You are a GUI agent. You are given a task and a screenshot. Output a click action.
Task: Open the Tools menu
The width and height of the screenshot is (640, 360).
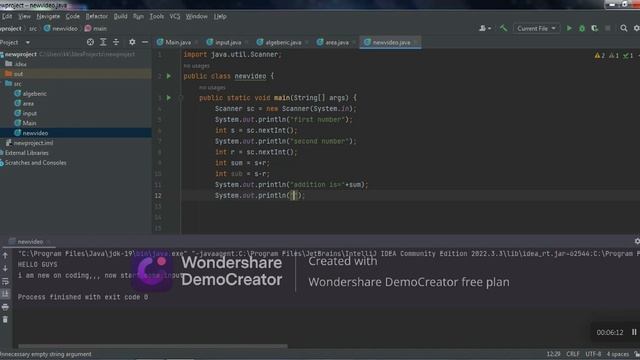(156, 16)
